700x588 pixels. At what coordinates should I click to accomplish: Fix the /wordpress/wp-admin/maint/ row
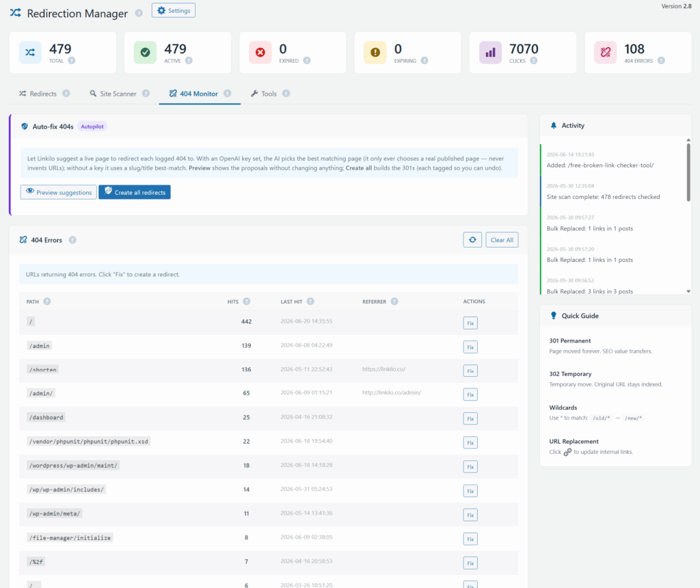tap(470, 467)
